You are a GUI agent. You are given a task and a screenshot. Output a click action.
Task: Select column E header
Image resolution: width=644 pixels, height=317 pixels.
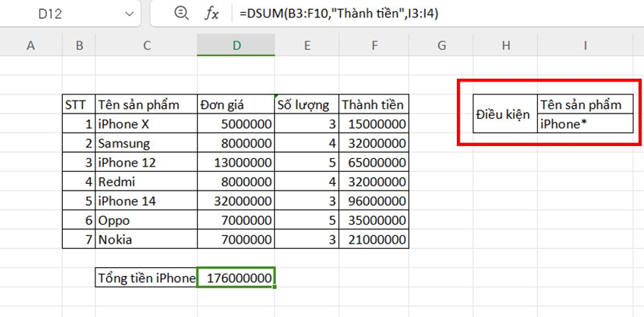pyautogui.click(x=307, y=45)
